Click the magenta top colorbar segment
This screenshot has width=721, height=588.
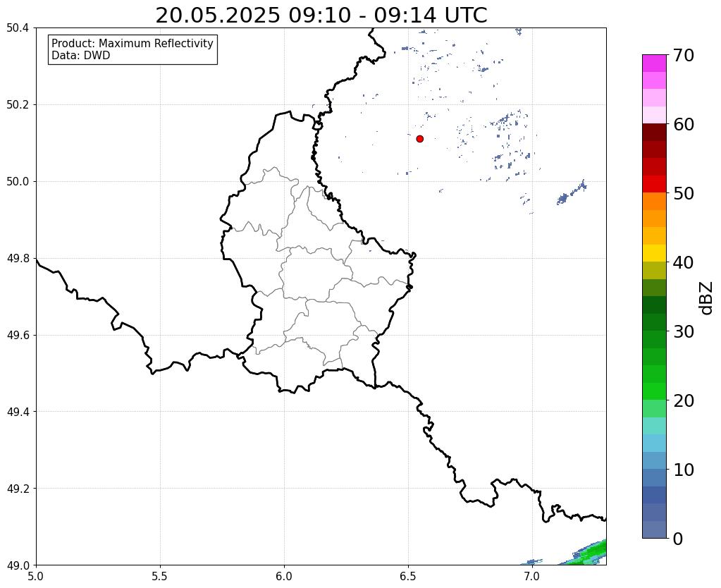pyautogui.click(x=654, y=63)
